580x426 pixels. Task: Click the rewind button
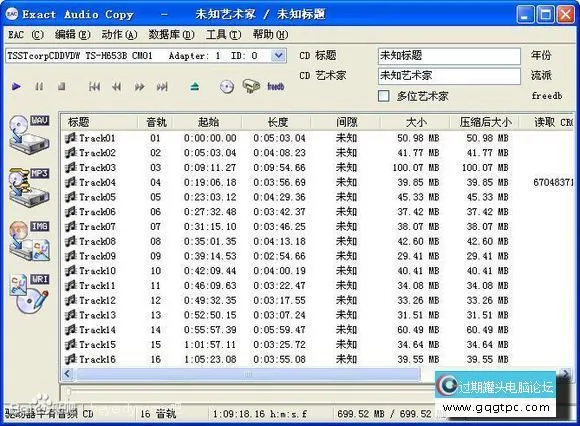pos(117,87)
